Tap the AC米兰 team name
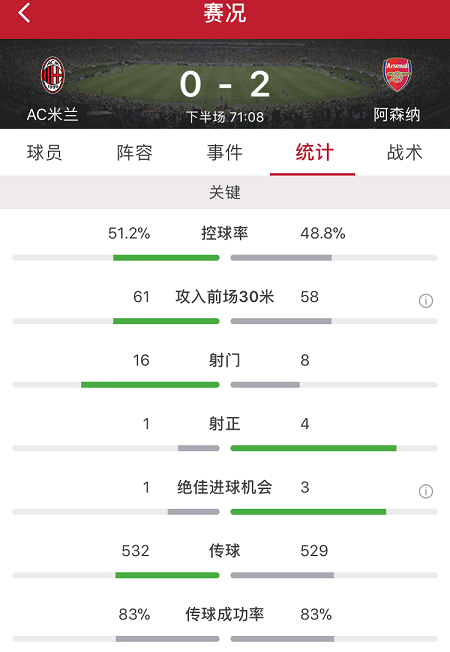Image resolution: width=450 pixels, height=652 pixels. (x=52, y=115)
